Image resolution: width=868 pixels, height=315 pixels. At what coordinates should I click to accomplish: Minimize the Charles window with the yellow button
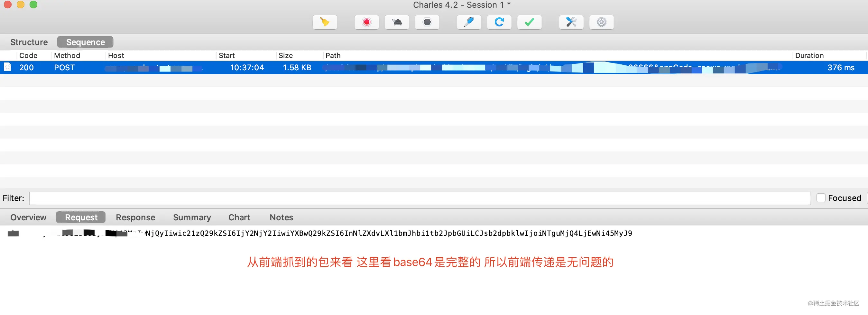click(21, 5)
